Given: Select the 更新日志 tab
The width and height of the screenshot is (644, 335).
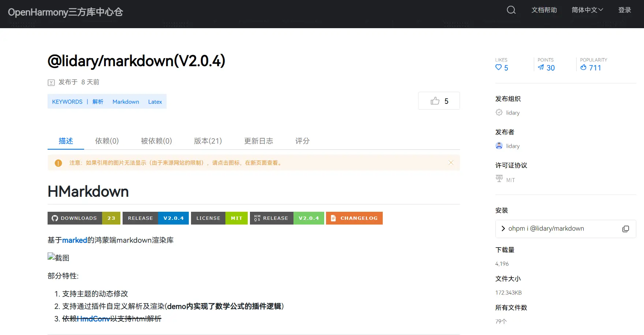Looking at the screenshot, I should tap(259, 141).
